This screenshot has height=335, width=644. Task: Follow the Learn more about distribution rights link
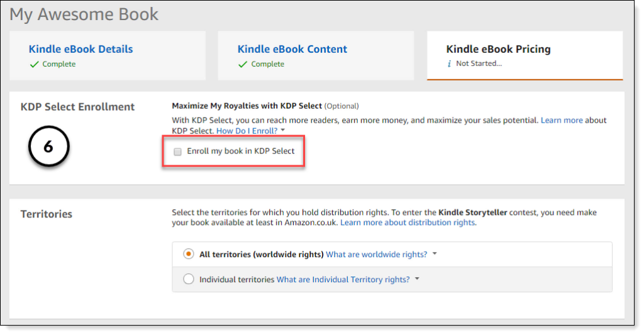[x=408, y=222]
